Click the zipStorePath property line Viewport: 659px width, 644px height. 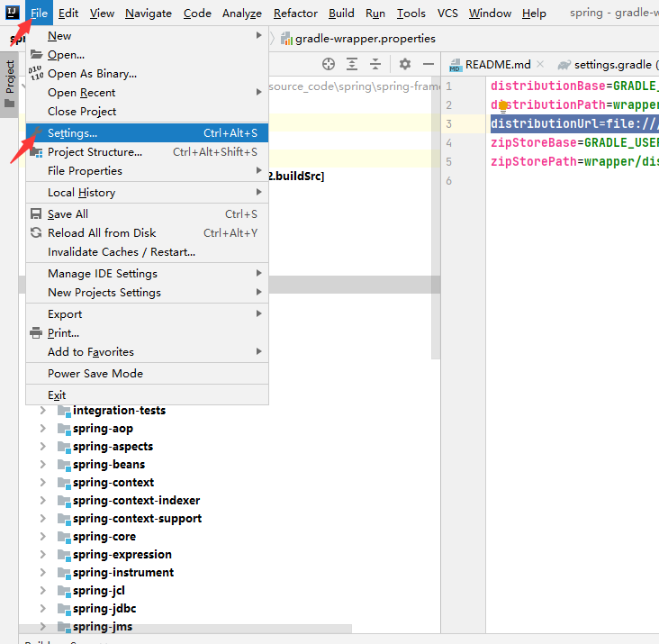pyautogui.click(x=574, y=161)
